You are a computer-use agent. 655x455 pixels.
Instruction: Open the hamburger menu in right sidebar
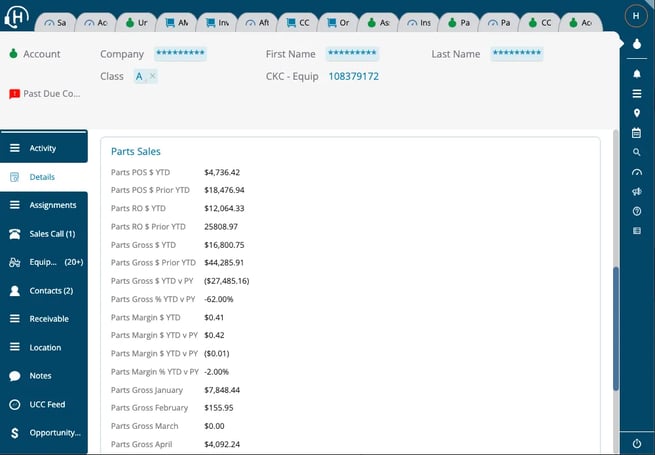click(637, 94)
